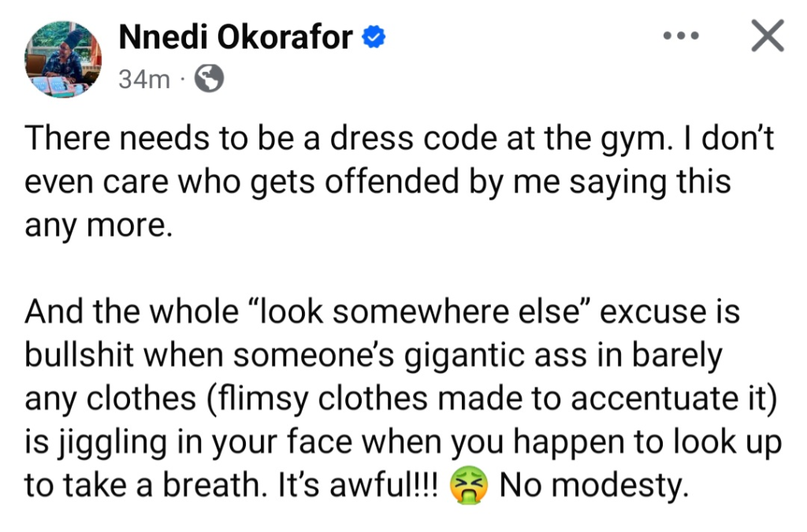Click the blue verified badge

click(x=373, y=37)
